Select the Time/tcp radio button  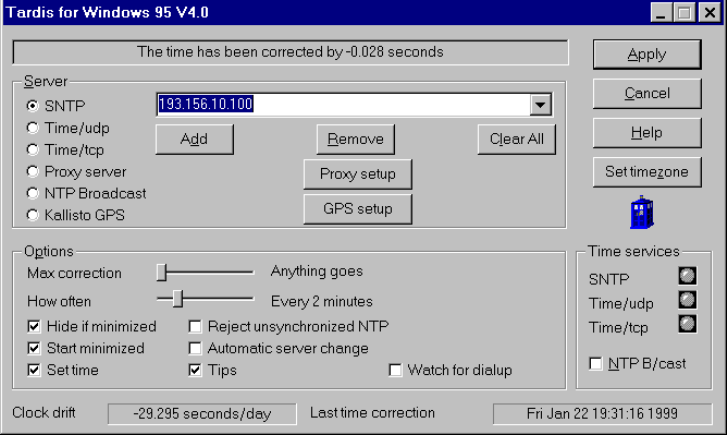[32, 149]
